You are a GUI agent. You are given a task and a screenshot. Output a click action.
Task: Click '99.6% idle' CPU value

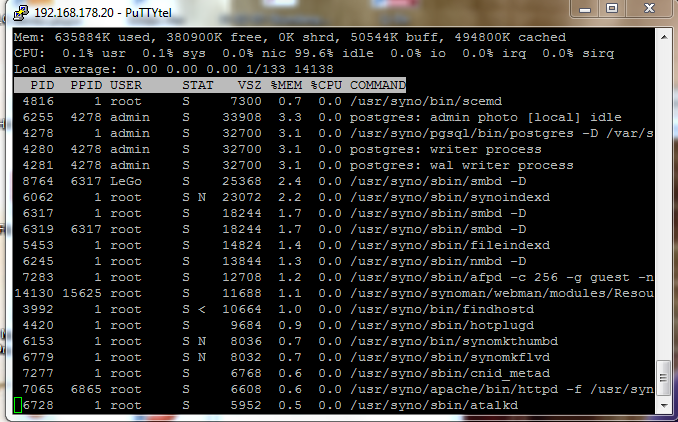pyautogui.click(x=334, y=54)
